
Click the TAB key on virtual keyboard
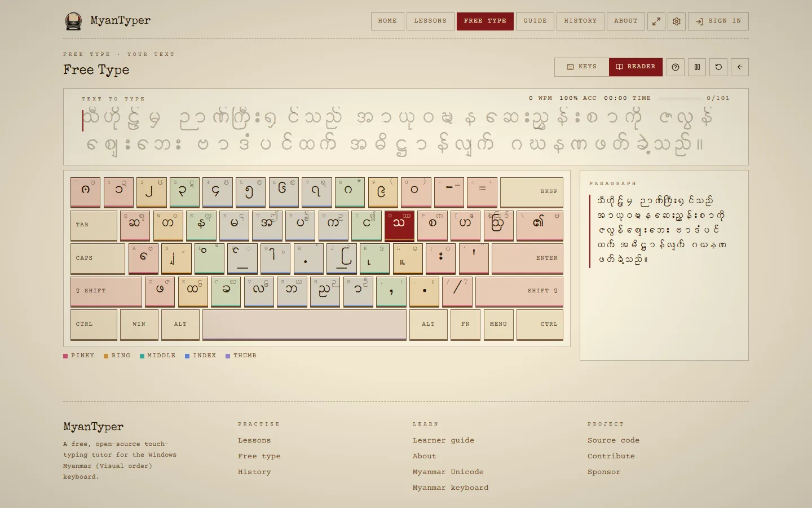coord(94,226)
